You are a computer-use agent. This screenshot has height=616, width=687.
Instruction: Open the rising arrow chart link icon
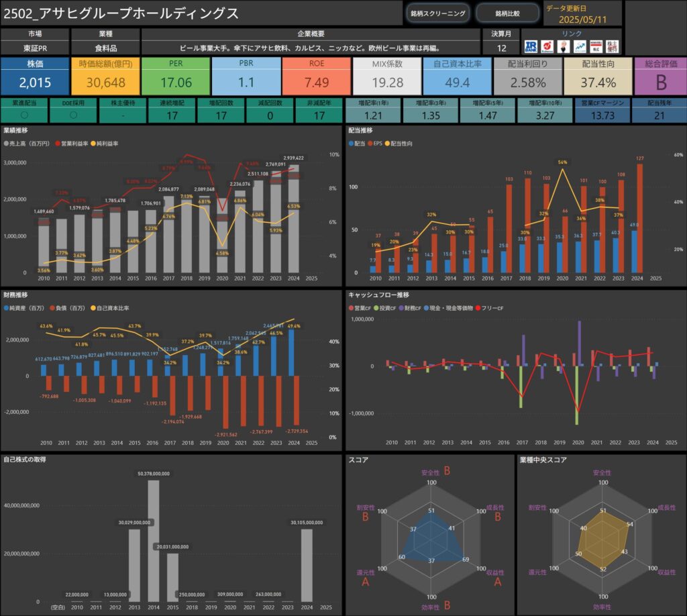(x=580, y=46)
